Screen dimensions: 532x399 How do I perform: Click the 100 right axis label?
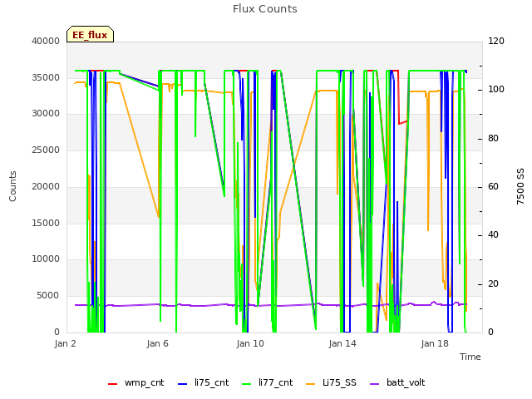[496, 89]
